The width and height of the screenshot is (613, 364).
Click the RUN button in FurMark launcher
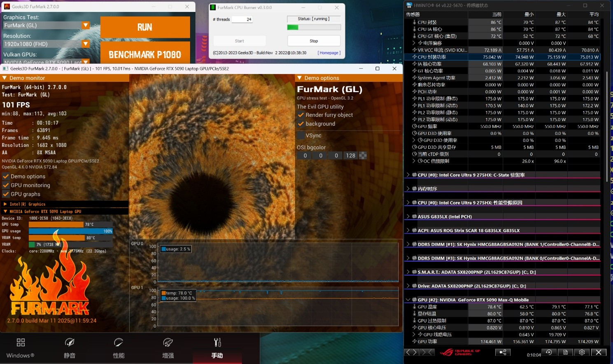pyautogui.click(x=145, y=27)
